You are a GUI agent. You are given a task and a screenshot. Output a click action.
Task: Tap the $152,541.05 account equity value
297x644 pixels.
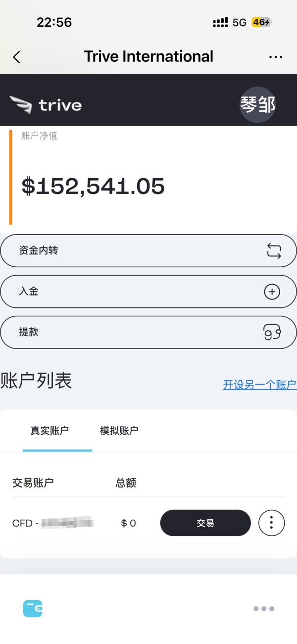[93, 186]
